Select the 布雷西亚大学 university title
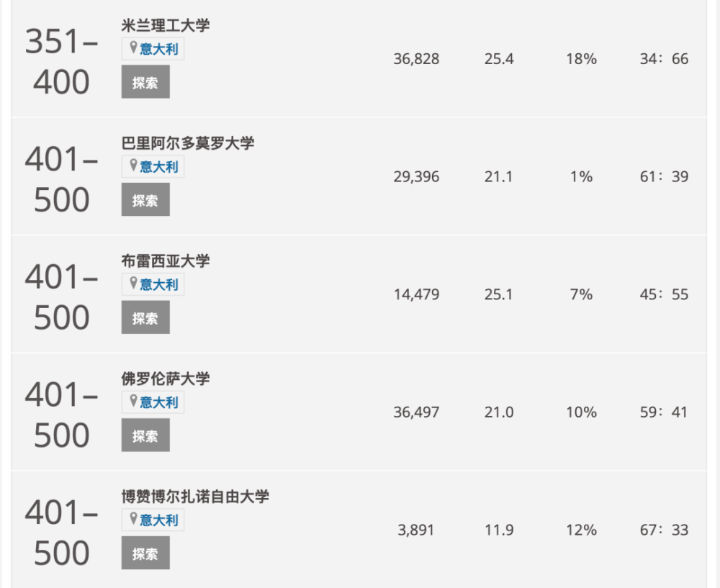 click(x=166, y=261)
